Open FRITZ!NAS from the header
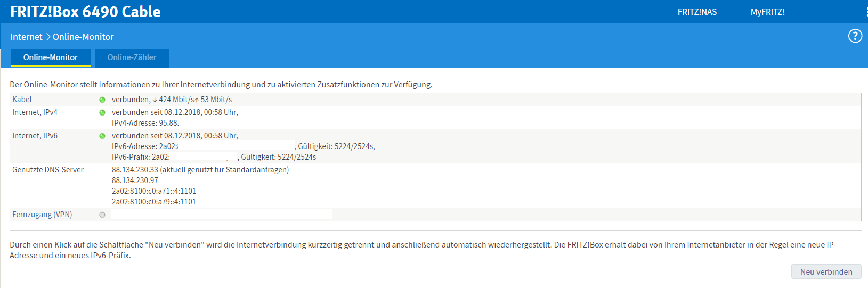Viewport: 868px width, 288px height. click(x=697, y=12)
